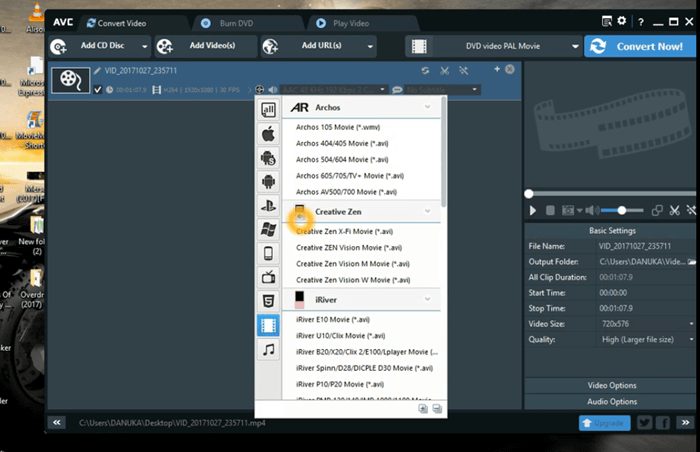Click the cut scissors icon under preview
This screenshot has height=452, width=700.
click(674, 210)
